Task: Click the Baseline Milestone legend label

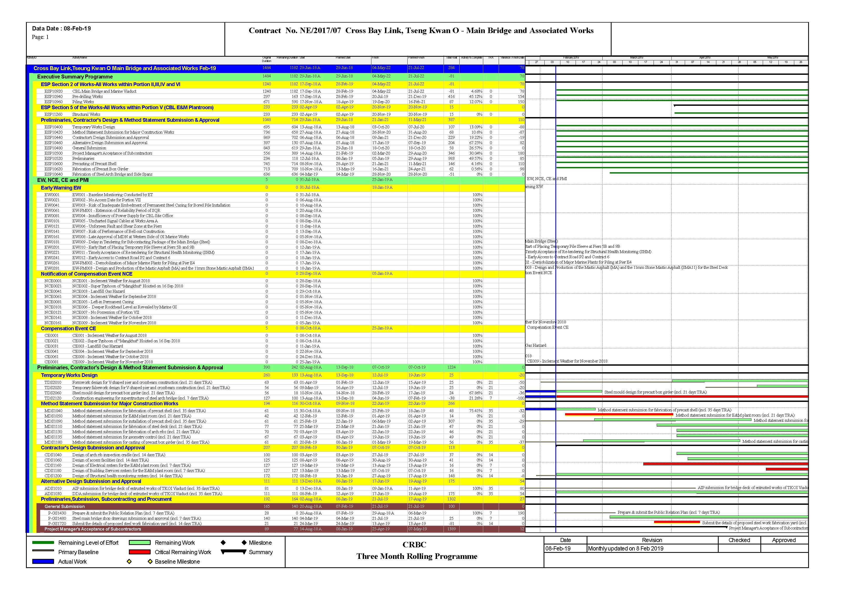Action: point(177,561)
